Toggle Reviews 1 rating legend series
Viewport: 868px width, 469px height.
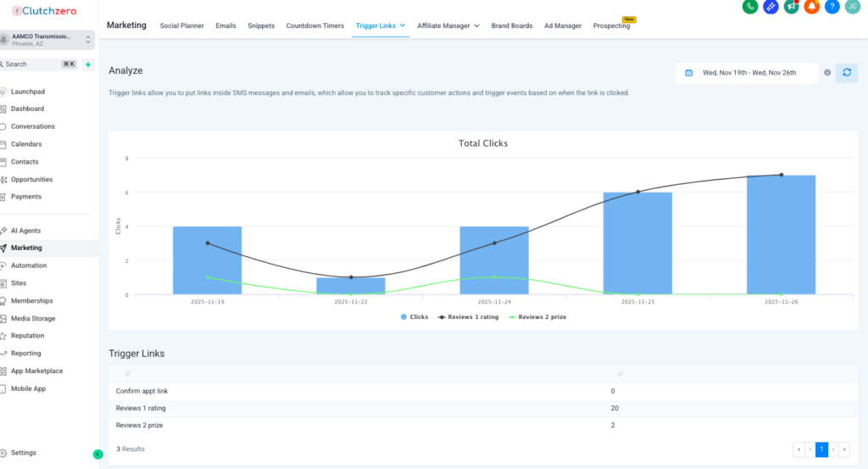click(467, 316)
